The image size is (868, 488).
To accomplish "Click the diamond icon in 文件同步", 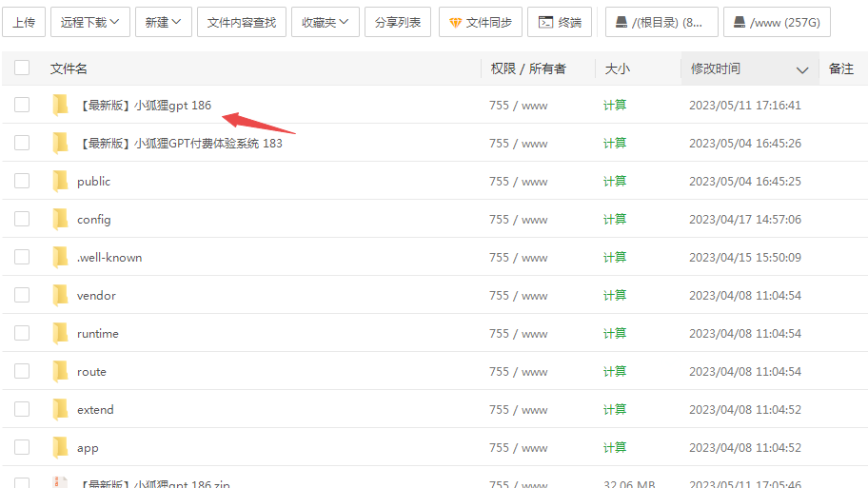I will click(456, 22).
